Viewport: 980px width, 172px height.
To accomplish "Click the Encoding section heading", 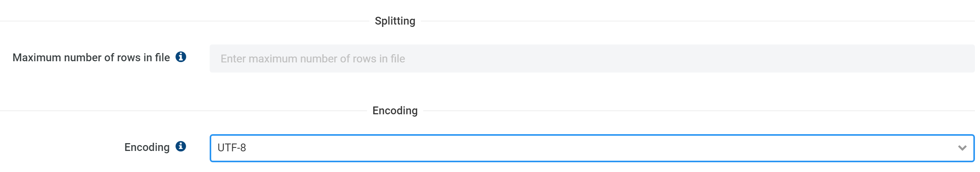I will [x=395, y=111].
